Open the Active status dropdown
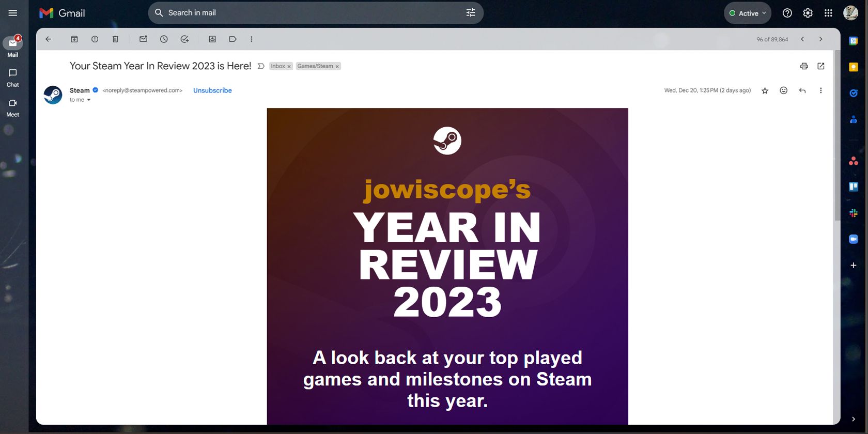The width and height of the screenshot is (868, 434). (748, 13)
